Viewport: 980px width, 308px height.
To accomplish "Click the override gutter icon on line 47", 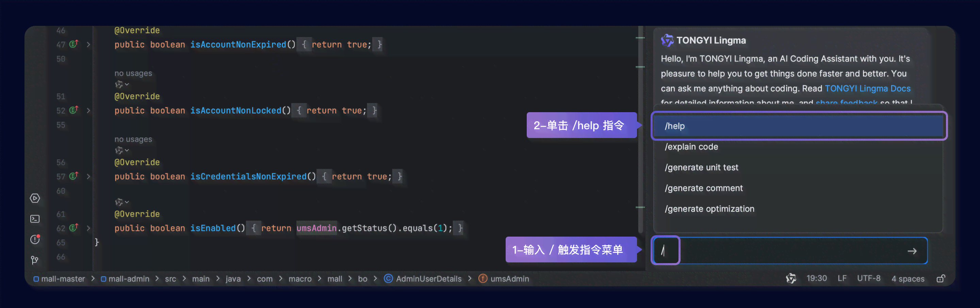I will pyautogui.click(x=74, y=44).
